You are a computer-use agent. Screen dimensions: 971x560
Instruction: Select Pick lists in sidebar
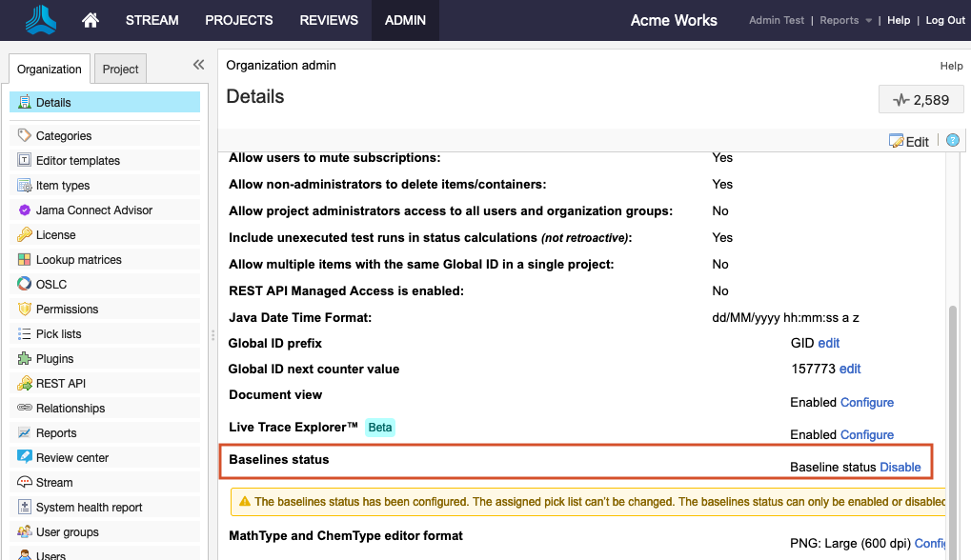(x=105, y=333)
